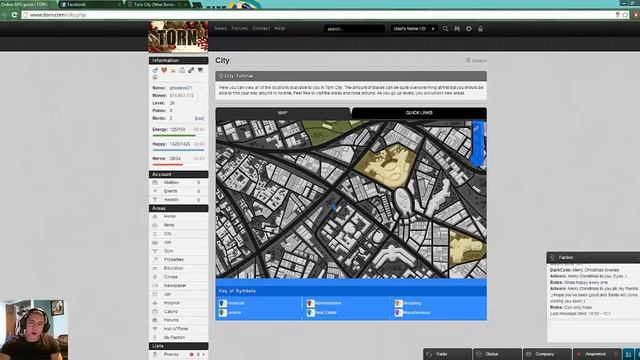The height and width of the screenshot is (360, 640).
Task: Open Jail in Areas list
Action: pyautogui.click(x=178, y=294)
